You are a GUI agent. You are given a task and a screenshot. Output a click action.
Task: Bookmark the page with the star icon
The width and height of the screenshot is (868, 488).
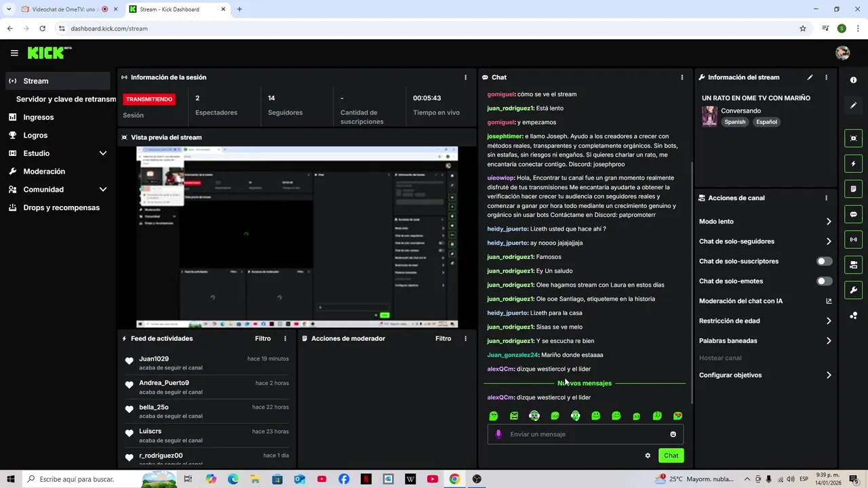[803, 28]
